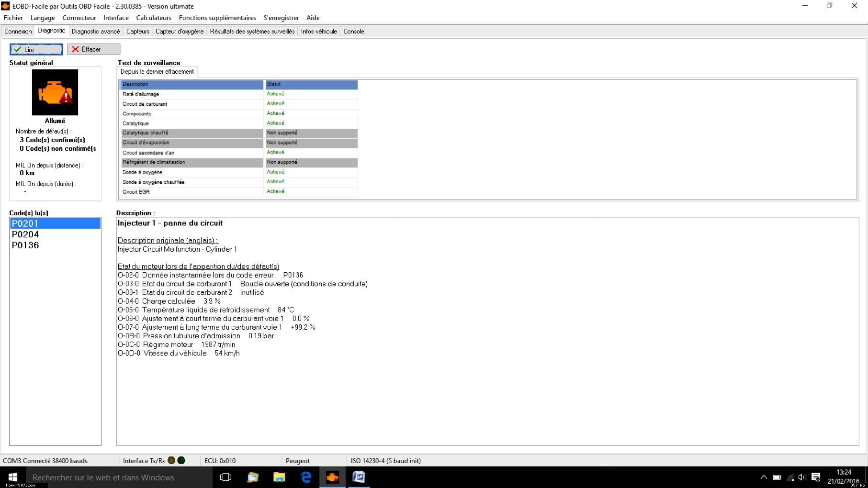Switch to the Capteur d'oxygène tab

point(180,31)
